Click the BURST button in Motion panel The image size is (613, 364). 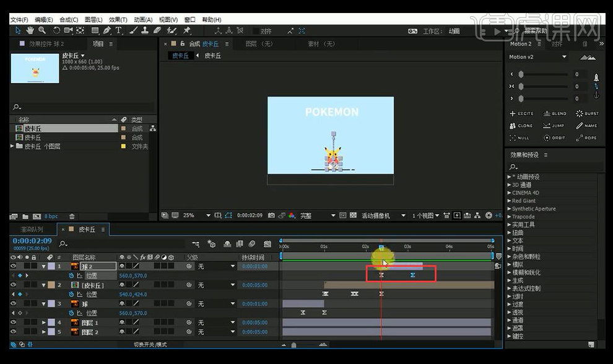[587, 113]
